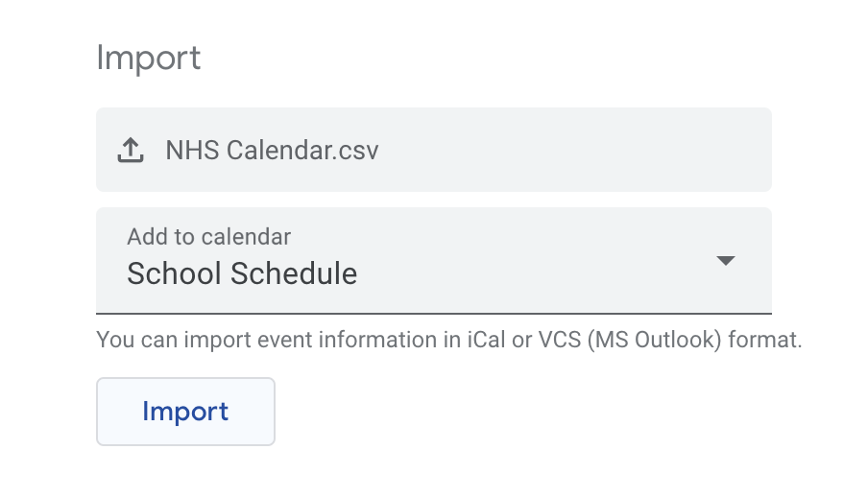Click the Add to calendar label

tap(208, 236)
